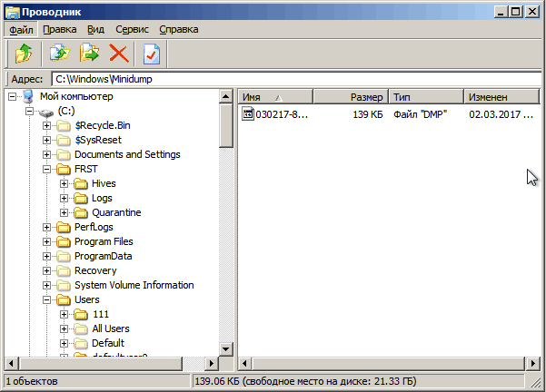Open the Файл menu
Image resolution: width=546 pixels, height=392 pixels.
tap(21, 30)
